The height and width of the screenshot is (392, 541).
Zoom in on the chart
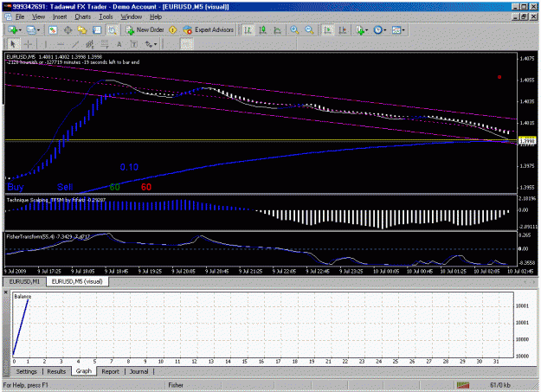click(294, 30)
